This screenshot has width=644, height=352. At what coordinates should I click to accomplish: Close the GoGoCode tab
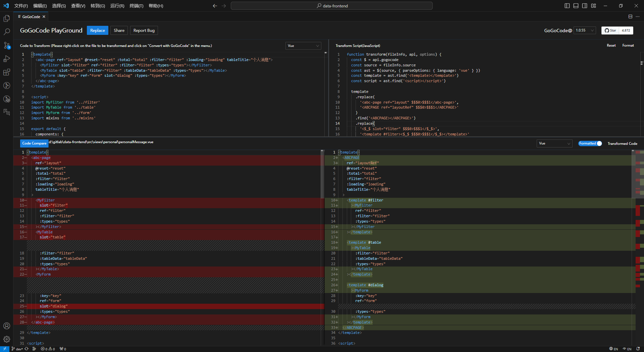tap(44, 17)
